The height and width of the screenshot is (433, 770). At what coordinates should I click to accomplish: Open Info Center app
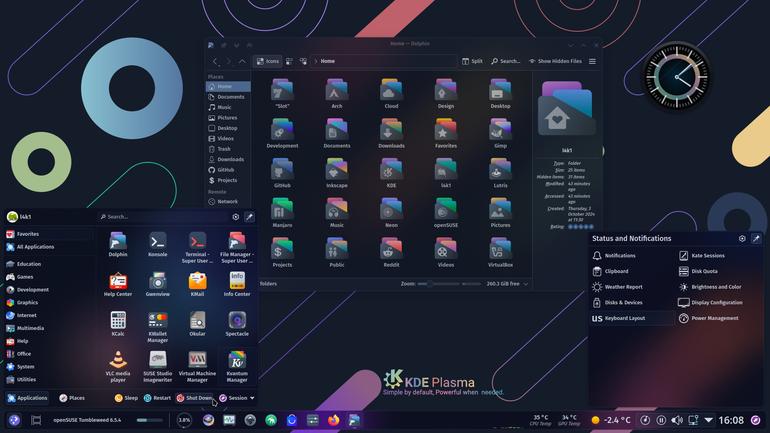(x=237, y=284)
